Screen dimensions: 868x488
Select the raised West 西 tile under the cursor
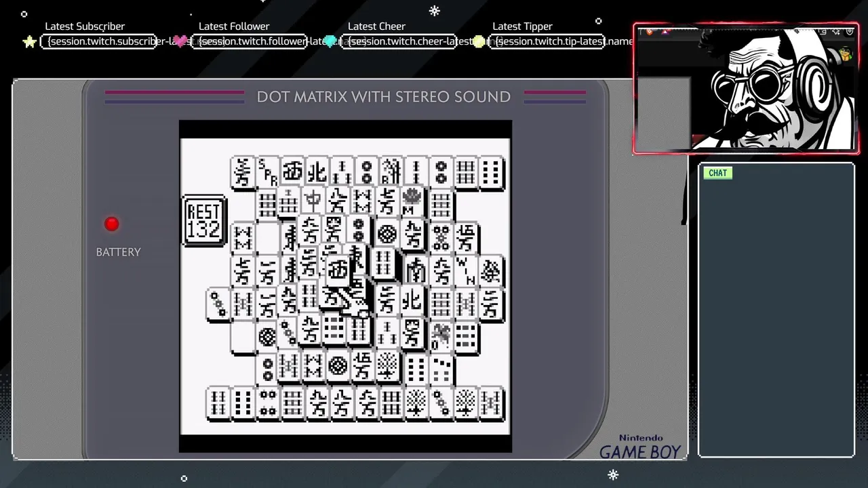[x=338, y=270]
